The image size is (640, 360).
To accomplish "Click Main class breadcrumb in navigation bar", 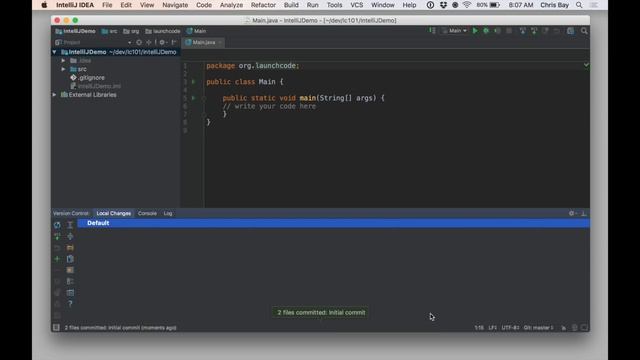I will click(x=196, y=31).
